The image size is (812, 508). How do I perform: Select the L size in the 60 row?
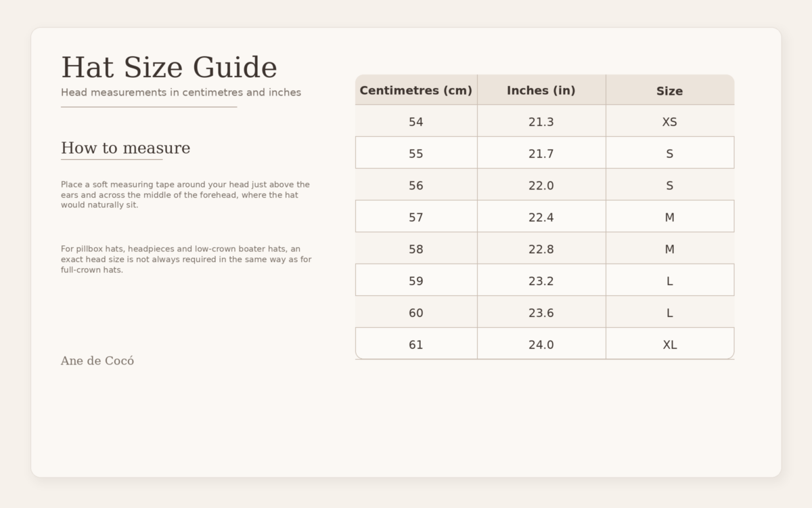coord(669,312)
